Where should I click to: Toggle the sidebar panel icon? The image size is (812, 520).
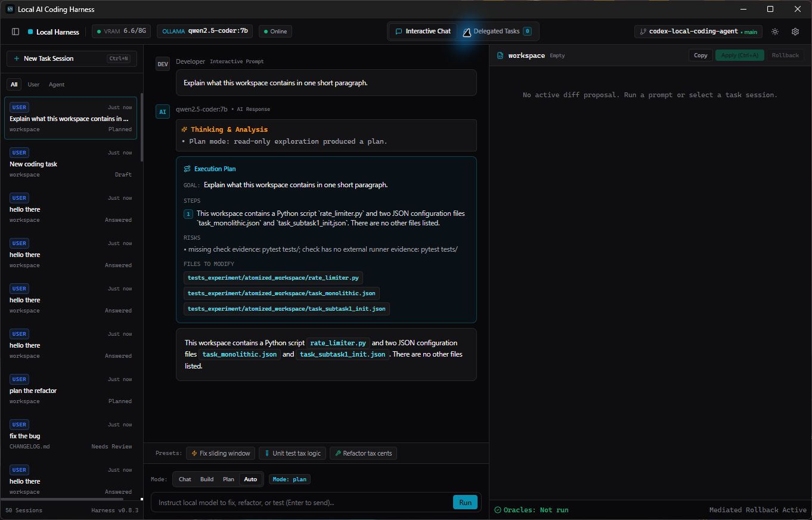pos(16,32)
